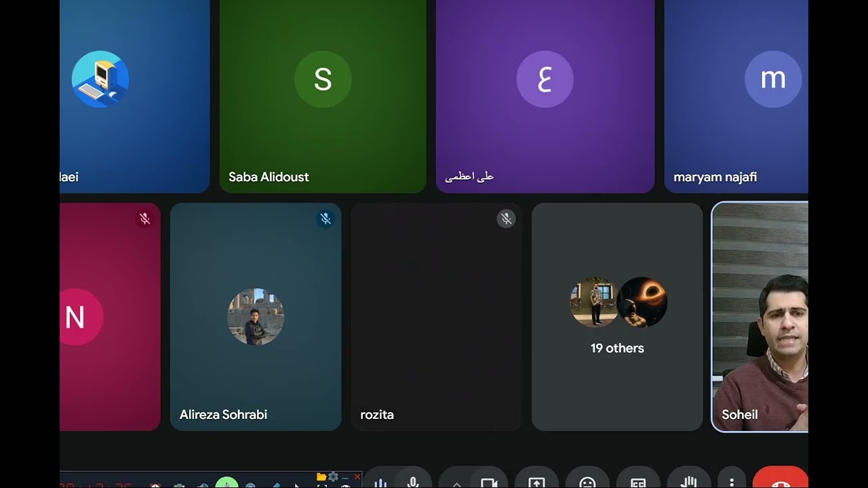
Task: Click Alireza Sohrabi's profile photo
Action: (256, 317)
